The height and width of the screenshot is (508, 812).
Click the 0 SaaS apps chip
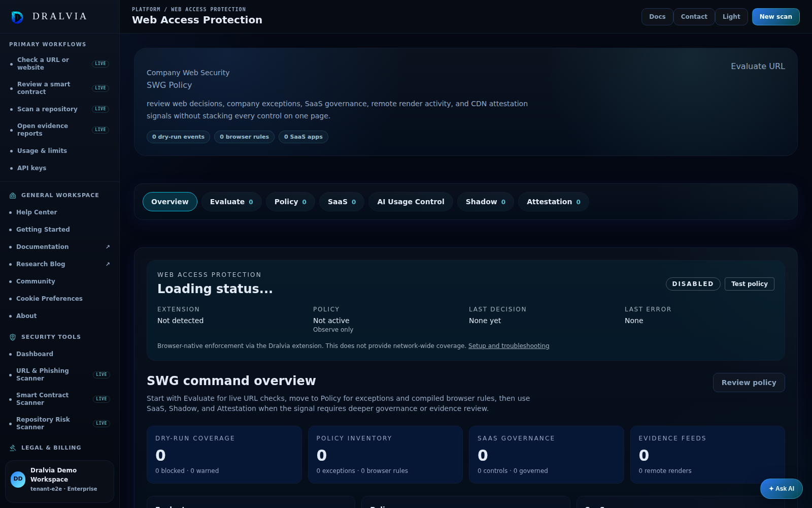point(303,137)
